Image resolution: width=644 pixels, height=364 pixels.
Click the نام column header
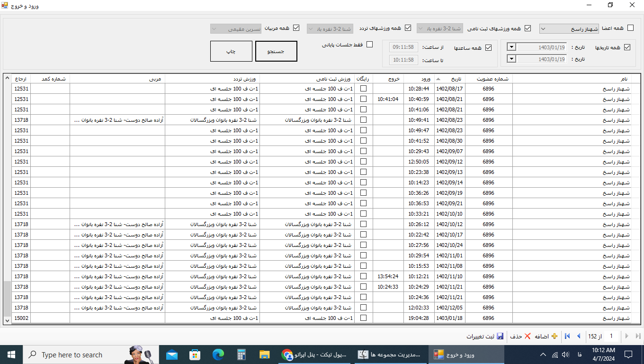pos(572,79)
